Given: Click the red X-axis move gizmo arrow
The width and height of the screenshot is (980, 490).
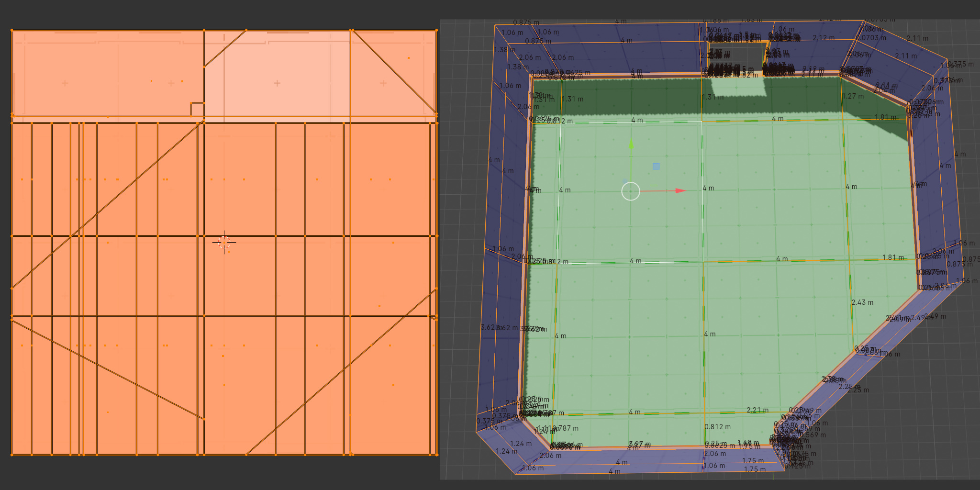Looking at the screenshot, I should [x=680, y=190].
